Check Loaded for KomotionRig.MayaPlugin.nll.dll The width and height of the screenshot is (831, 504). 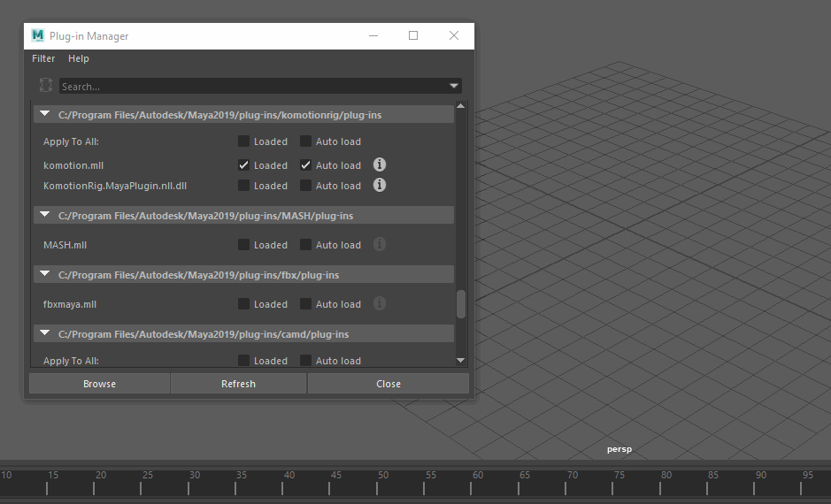click(243, 186)
